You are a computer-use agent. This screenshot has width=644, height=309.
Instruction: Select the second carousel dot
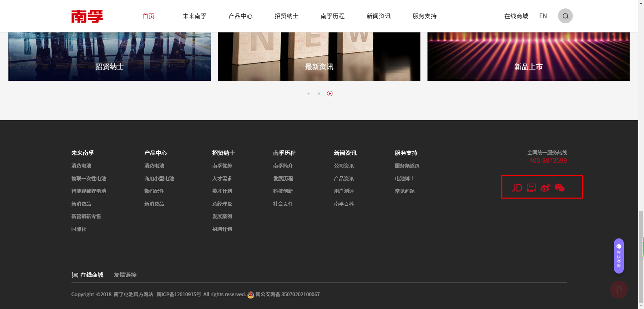click(319, 94)
